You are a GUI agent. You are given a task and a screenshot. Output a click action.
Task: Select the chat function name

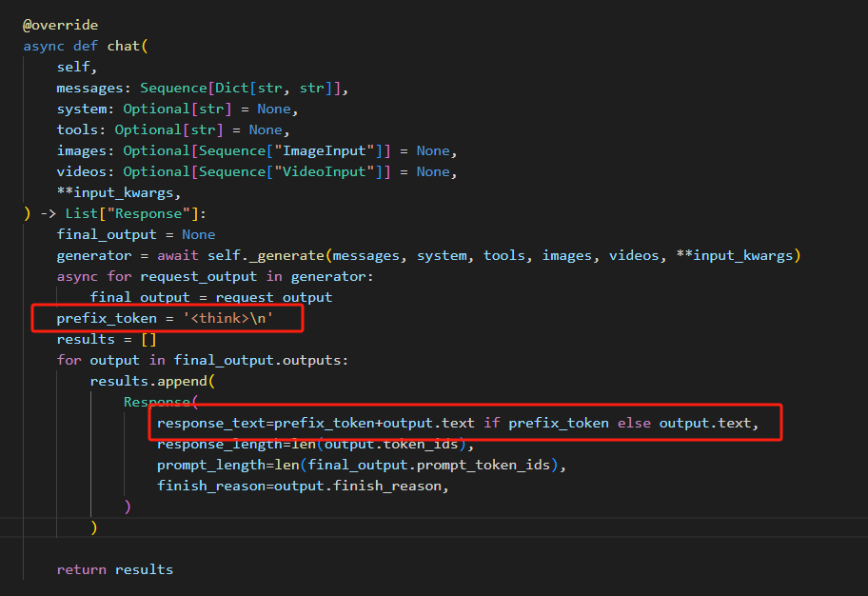point(124,45)
